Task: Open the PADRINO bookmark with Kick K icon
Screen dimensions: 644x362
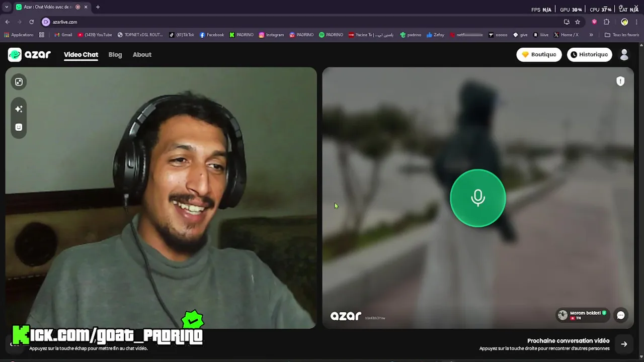Action: [242, 35]
